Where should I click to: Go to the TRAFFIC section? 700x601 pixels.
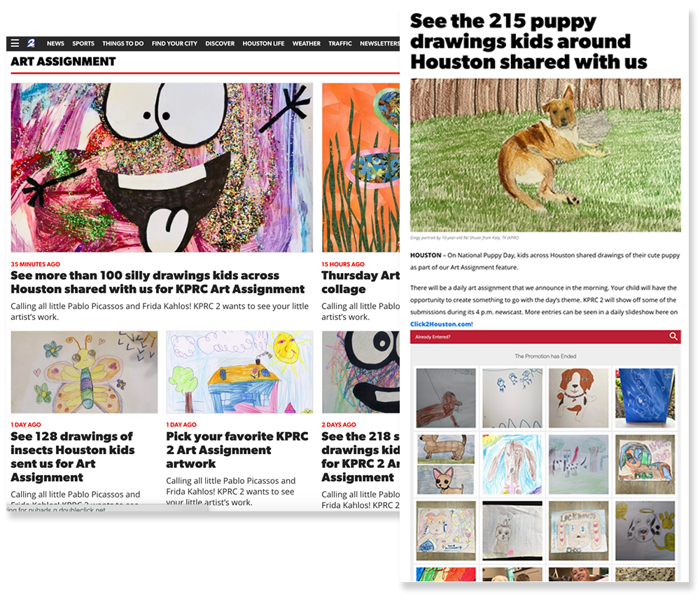(340, 43)
